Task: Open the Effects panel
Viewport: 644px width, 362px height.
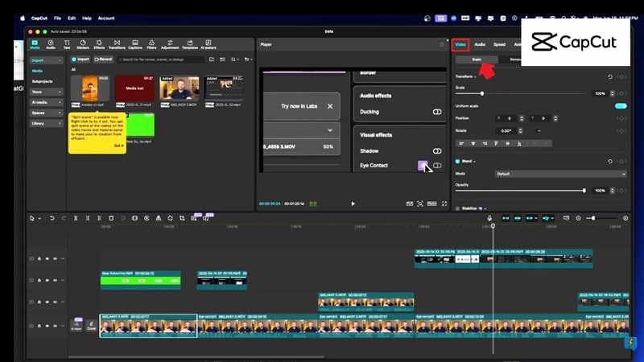Action: tap(99, 44)
